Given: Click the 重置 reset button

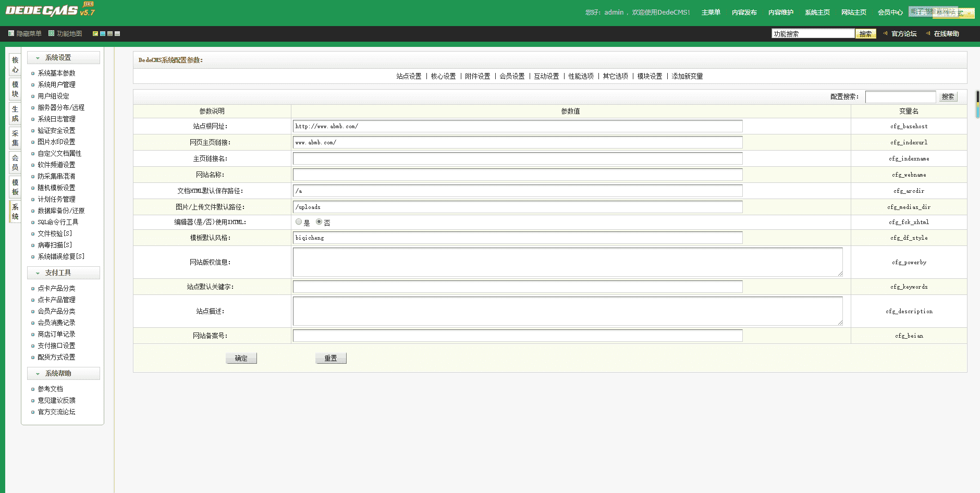Looking at the screenshot, I should point(331,358).
